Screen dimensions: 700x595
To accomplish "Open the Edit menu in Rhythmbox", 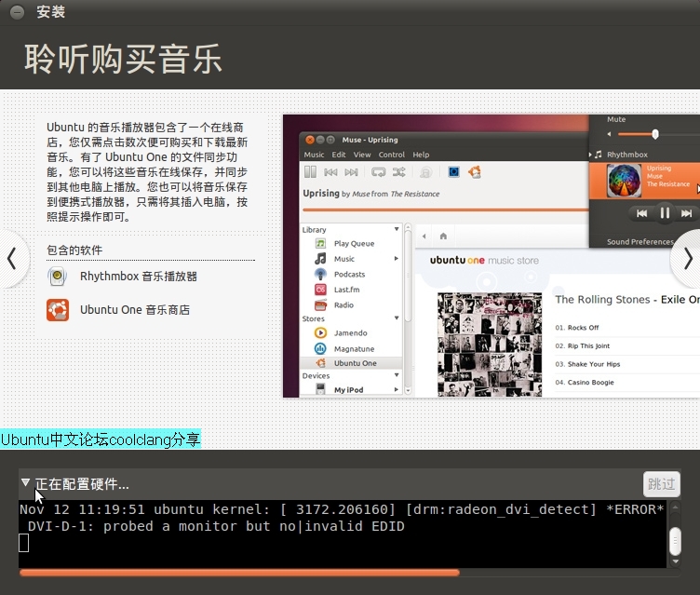I will coord(339,155).
